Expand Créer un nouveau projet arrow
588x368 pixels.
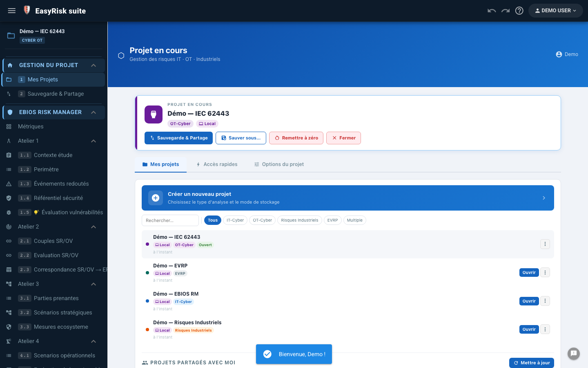pos(544,198)
